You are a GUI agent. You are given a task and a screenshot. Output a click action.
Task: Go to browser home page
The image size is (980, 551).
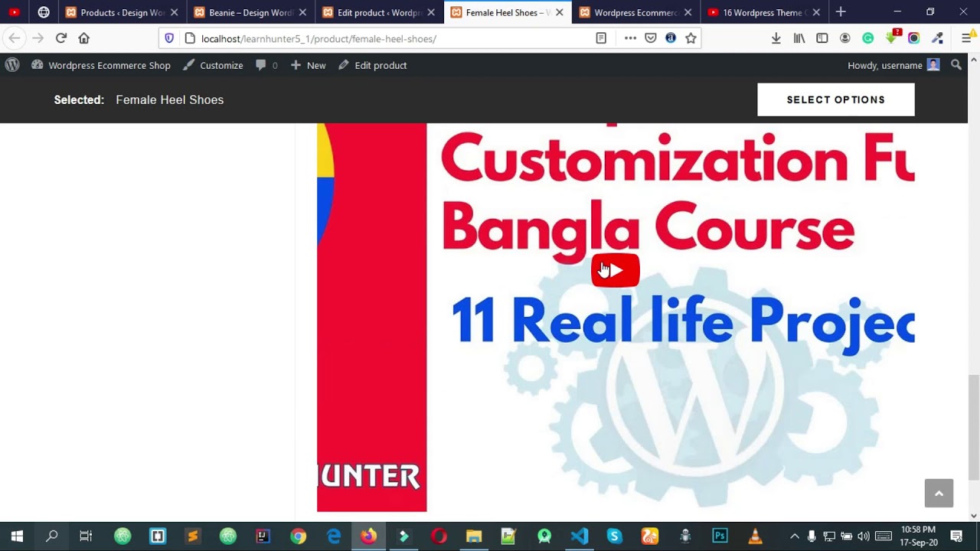click(x=84, y=38)
